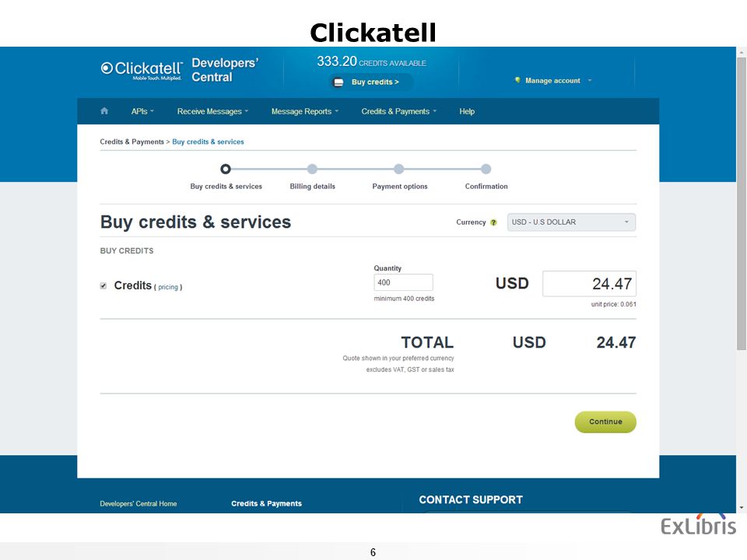Click the lightbulb icon next to Manage account
Image resolution: width=747 pixels, height=560 pixels.
517,80
